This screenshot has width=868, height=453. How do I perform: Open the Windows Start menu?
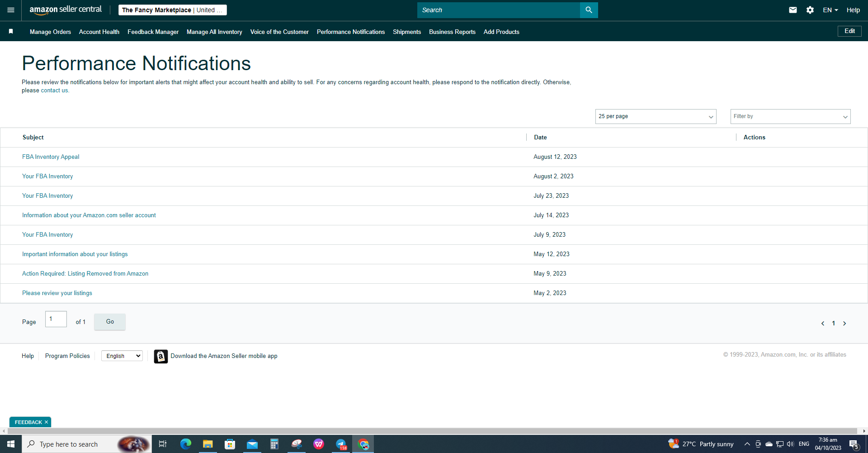[11, 444]
